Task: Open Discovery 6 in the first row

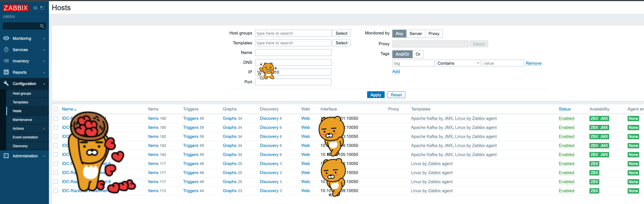Action: coord(269,118)
